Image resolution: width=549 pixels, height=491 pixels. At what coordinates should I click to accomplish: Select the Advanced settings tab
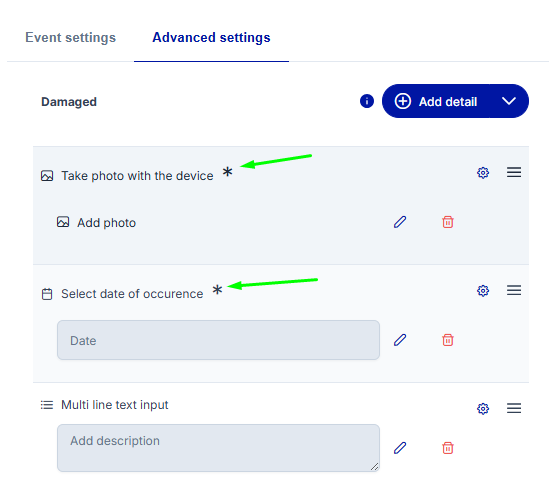coord(211,37)
